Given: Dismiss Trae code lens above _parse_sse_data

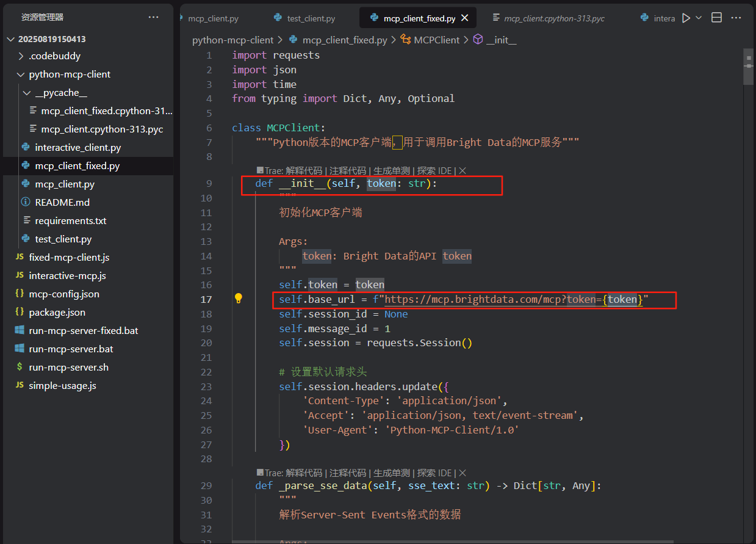Looking at the screenshot, I should 463,473.
